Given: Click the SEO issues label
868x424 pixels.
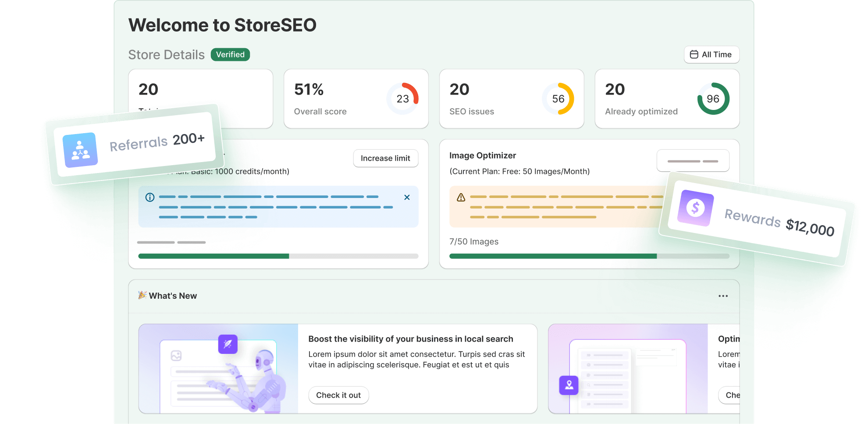Looking at the screenshot, I should pos(472,112).
